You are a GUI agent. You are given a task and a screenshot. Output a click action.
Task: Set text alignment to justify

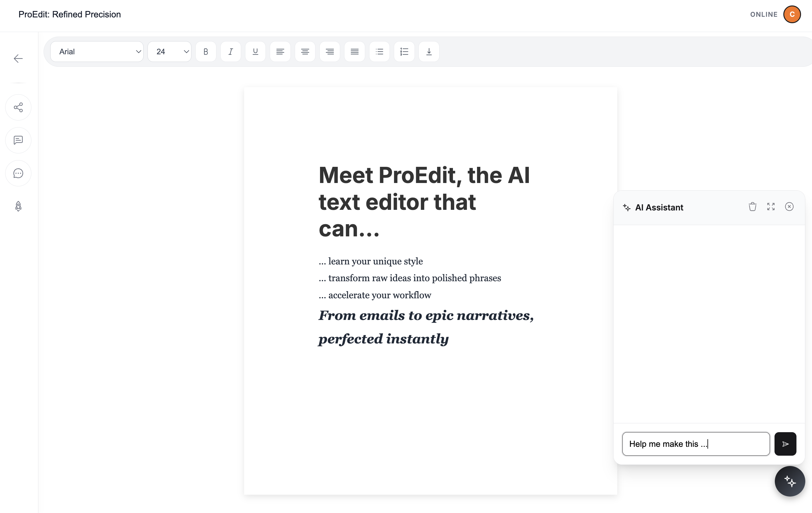pyautogui.click(x=354, y=51)
